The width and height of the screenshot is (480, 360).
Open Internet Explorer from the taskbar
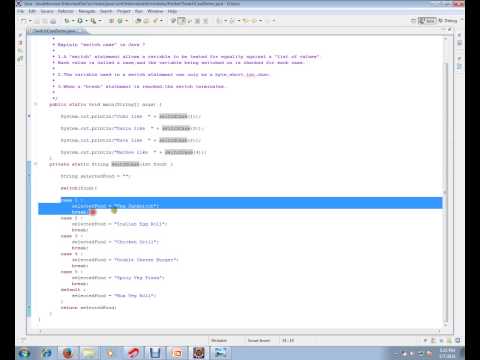[x=47, y=353]
